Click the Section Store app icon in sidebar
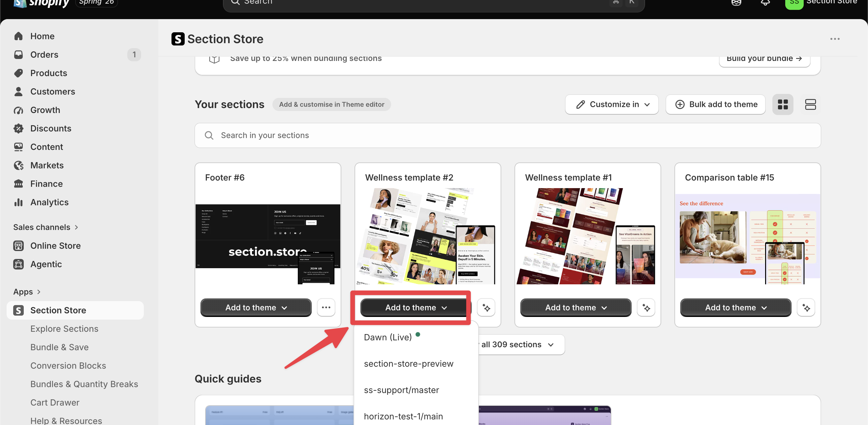 pyautogui.click(x=18, y=311)
